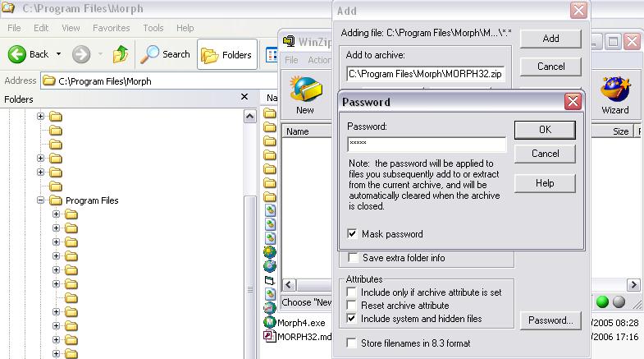Click the Explorer Back arrow icon
The image size is (644, 359).
19,54
